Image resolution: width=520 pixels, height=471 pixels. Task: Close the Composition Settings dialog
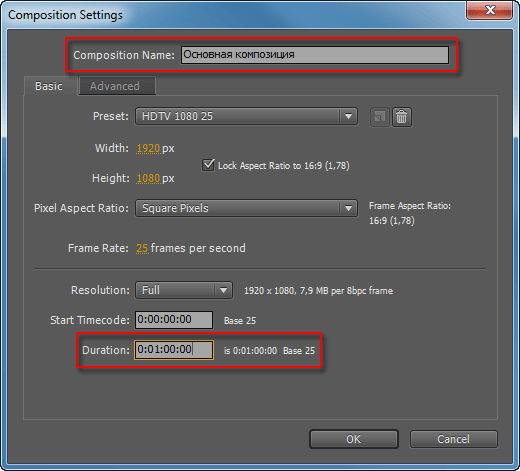coord(489,10)
